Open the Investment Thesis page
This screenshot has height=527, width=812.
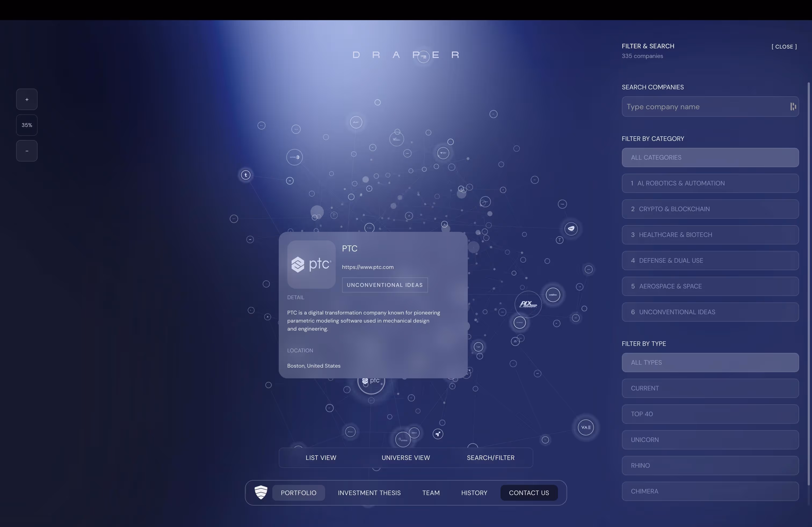369,493
